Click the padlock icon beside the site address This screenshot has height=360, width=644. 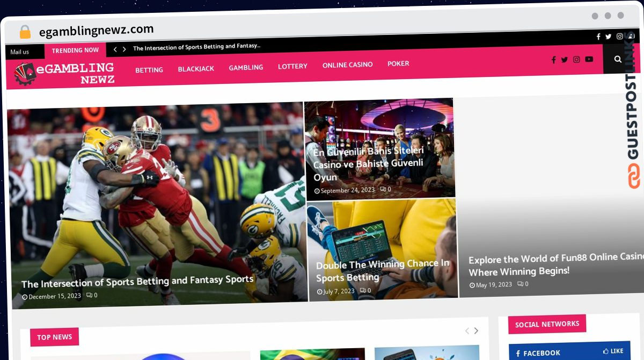(25, 32)
